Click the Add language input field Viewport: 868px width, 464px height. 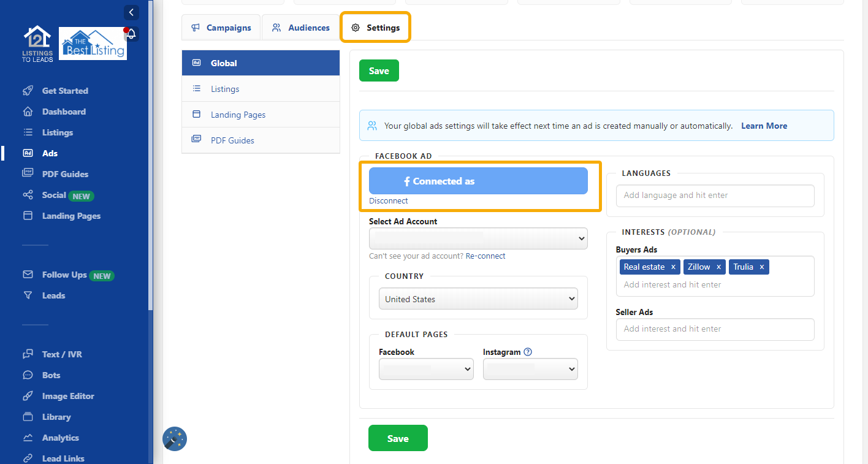[x=715, y=195]
